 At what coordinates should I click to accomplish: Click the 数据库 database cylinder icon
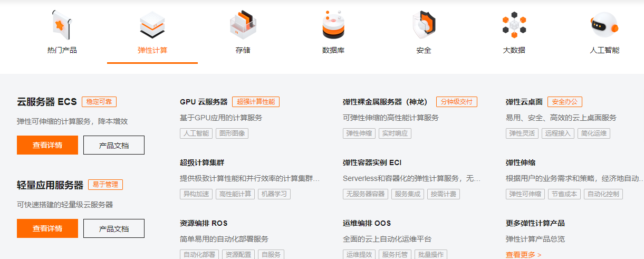pos(333,24)
